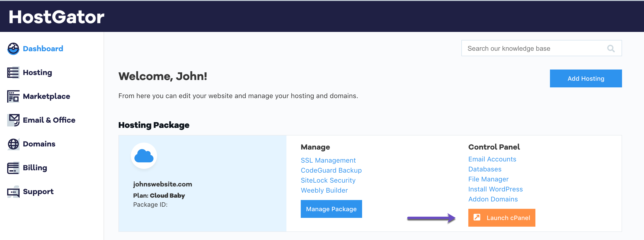This screenshot has width=644, height=240.
Task: Select the Marketplace icon in sidebar
Action: [13, 96]
